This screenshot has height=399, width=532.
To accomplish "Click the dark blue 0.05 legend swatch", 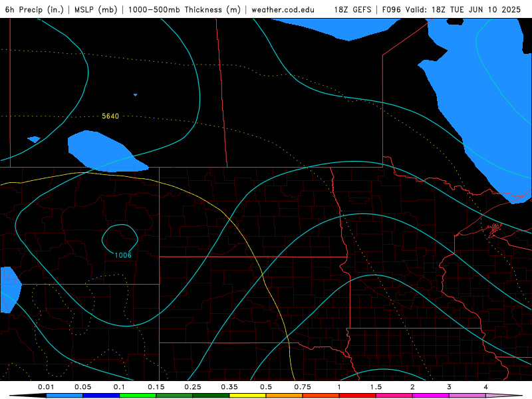I will (101, 396).
